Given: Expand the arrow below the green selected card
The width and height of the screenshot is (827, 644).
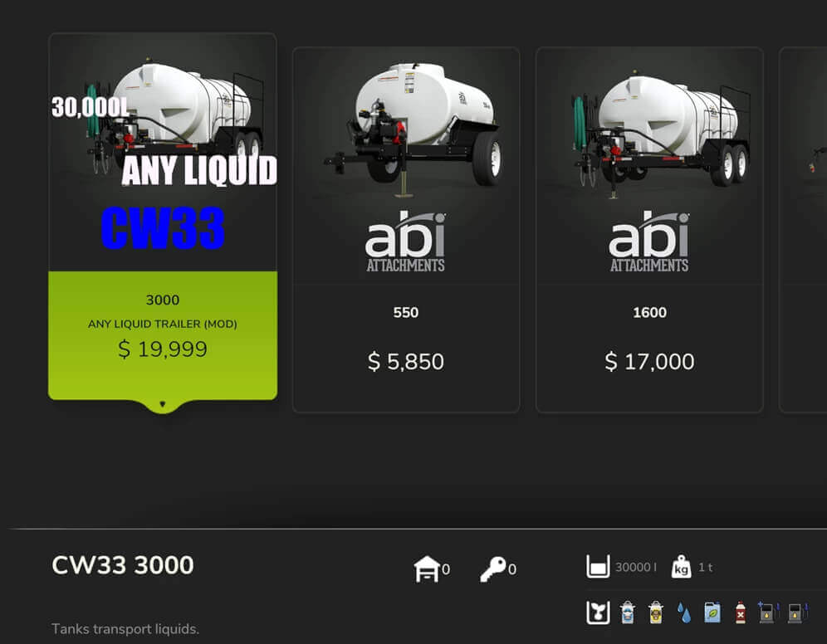Looking at the screenshot, I should [x=163, y=404].
